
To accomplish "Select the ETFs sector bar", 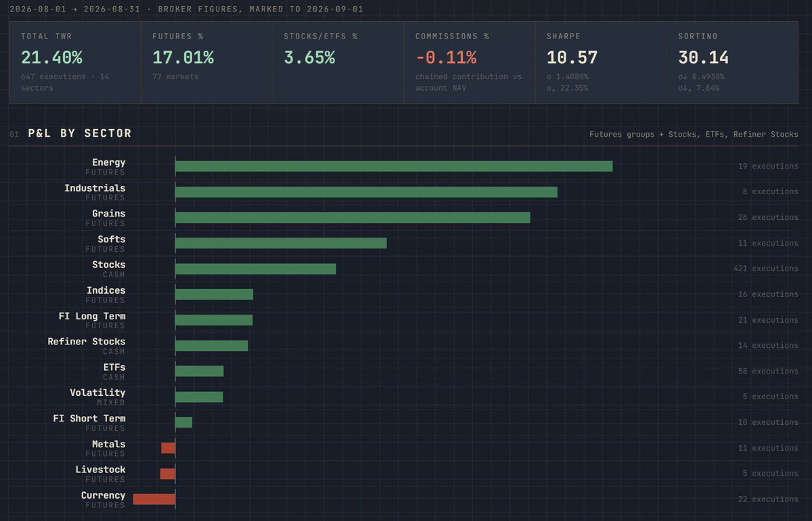I will (x=199, y=371).
